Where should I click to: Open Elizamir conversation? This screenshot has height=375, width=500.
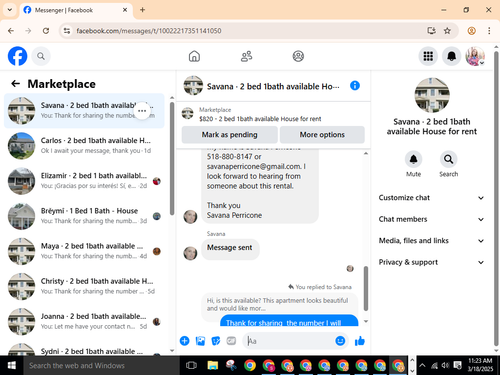point(84,181)
